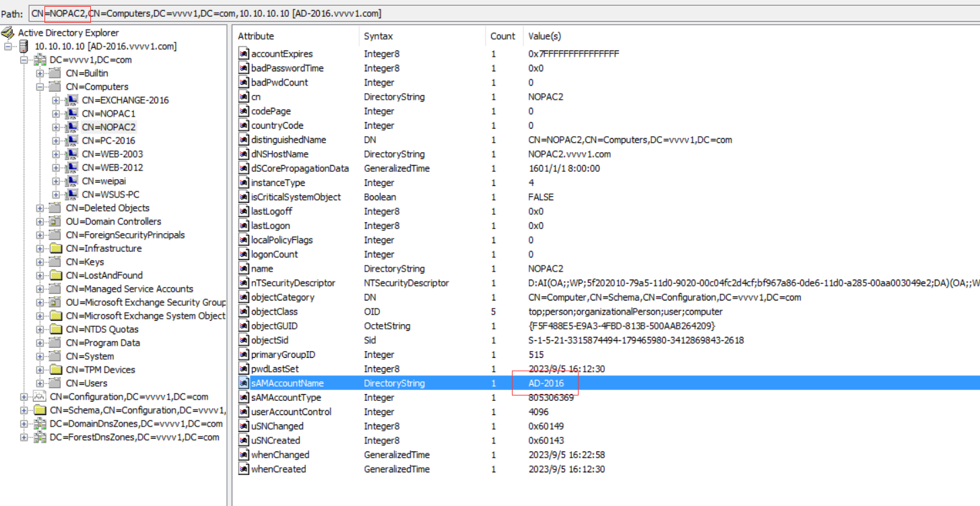Click the S-1-5-21 objectSid value

click(x=636, y=340)
